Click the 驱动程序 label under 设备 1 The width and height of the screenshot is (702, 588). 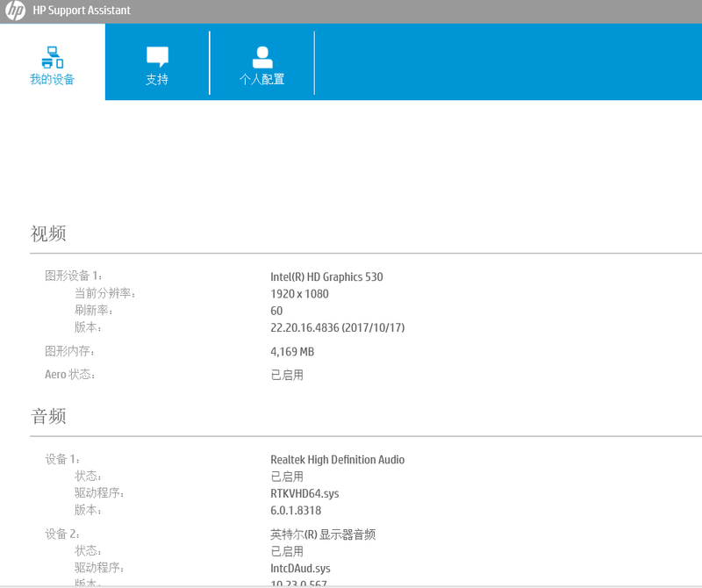pos(99,493)
